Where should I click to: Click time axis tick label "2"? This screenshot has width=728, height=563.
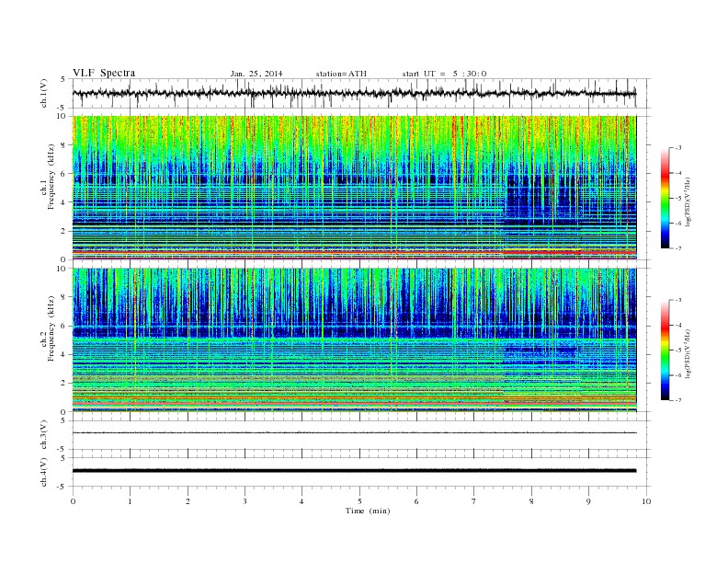pos(188,501)
